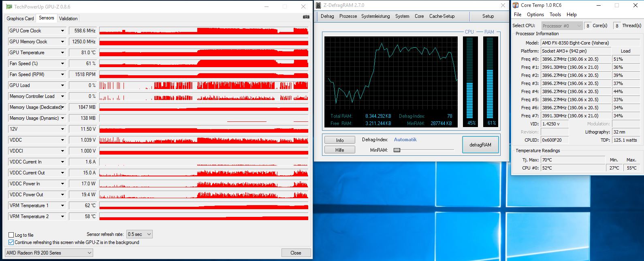Screen dimensions: 644x261
Task: Click the Tj. Max value 70°C
Action: pyautogui.click(x=573, y=160)
